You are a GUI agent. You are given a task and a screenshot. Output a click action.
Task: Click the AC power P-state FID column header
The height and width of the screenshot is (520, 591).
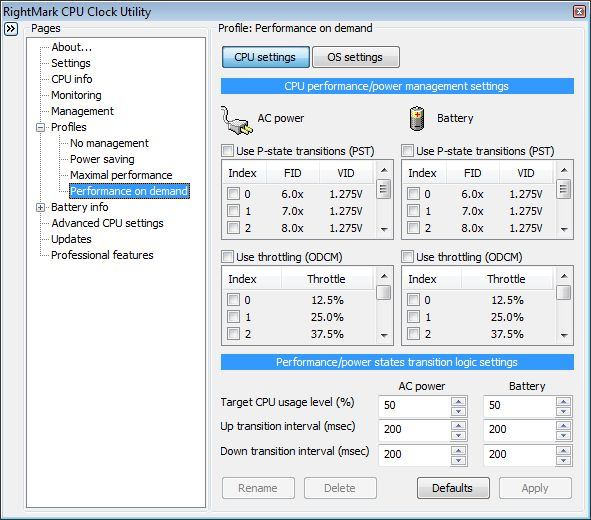[x=293, y=173]
